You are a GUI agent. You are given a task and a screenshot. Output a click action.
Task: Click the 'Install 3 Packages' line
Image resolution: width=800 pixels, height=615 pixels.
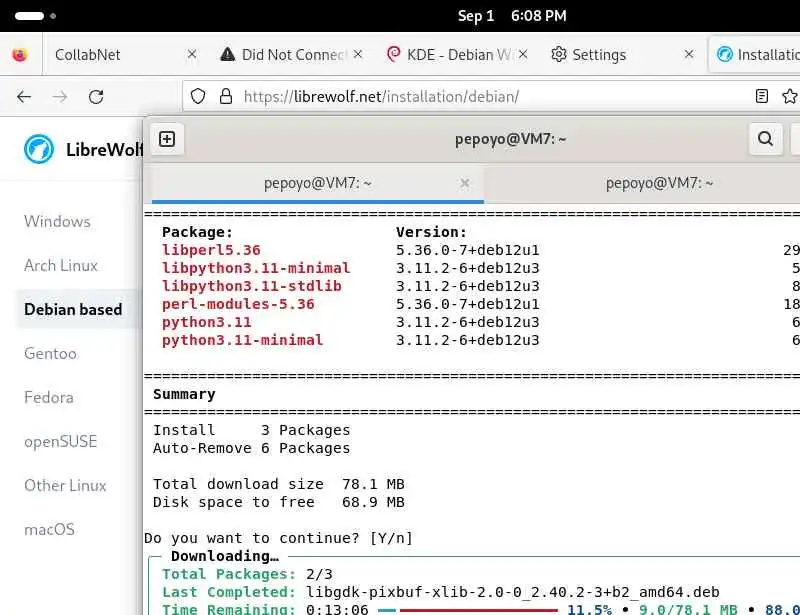(x=252, y=430)
